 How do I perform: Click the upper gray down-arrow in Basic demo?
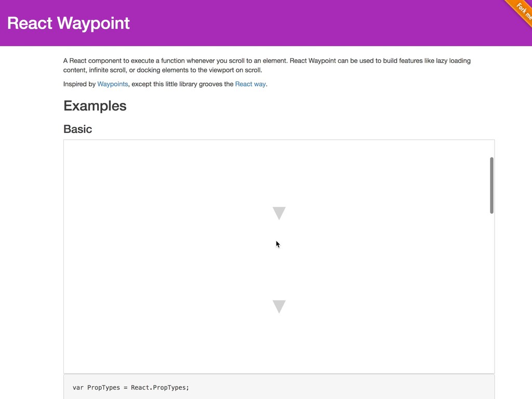pyautogui.click(x=279, y=213)
